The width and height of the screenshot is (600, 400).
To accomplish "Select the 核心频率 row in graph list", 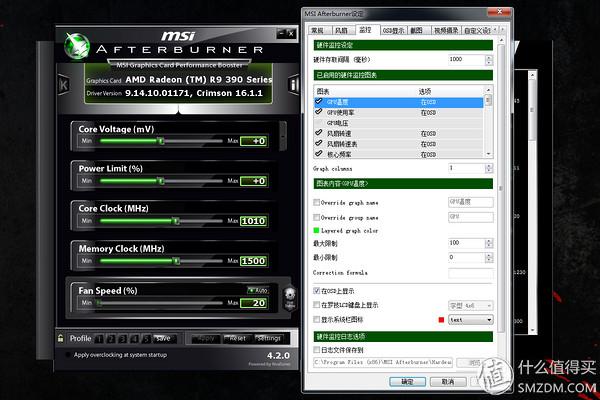I will [398, 154].
